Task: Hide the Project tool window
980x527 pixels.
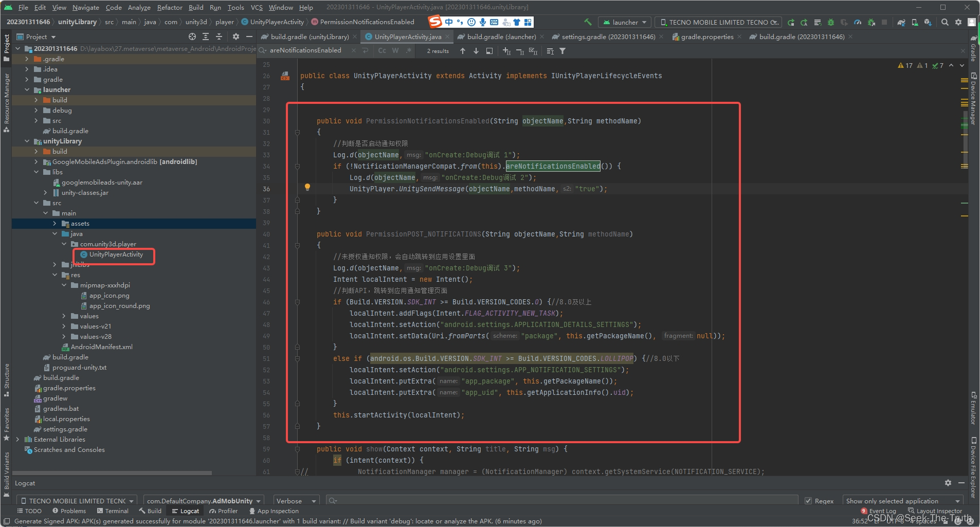Action: [x=249, y=37]
